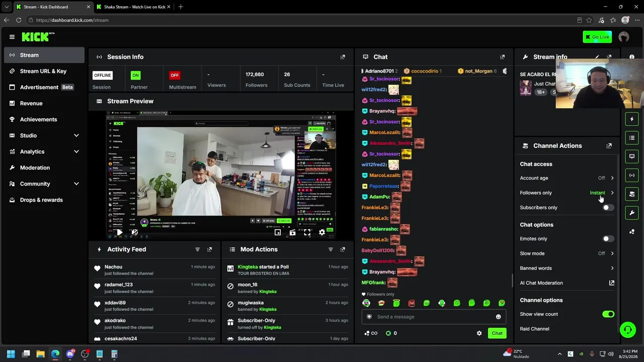Click the lightning bolt widget in right rail
This screenshot has width=644, height=362.
[x=632, y=119]
